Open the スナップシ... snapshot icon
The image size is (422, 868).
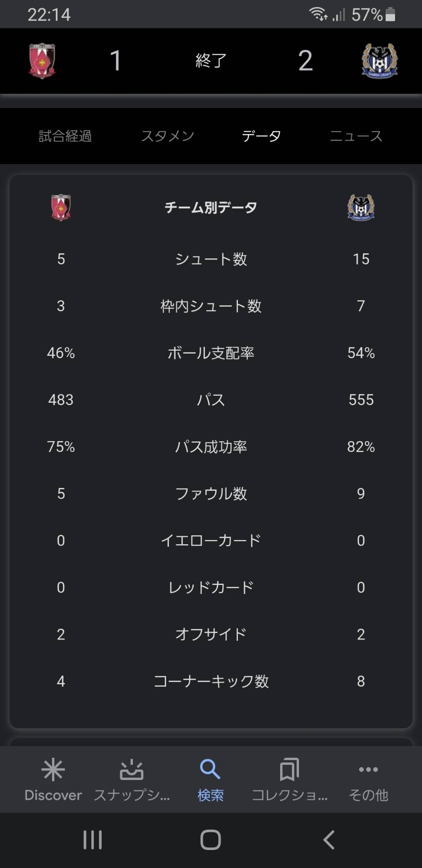pos(132,770)
